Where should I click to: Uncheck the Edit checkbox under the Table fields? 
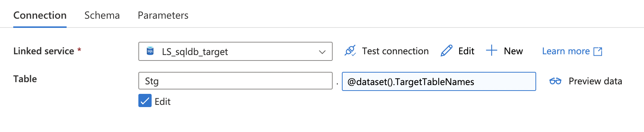pyautogui.click(x=145, y=100)
